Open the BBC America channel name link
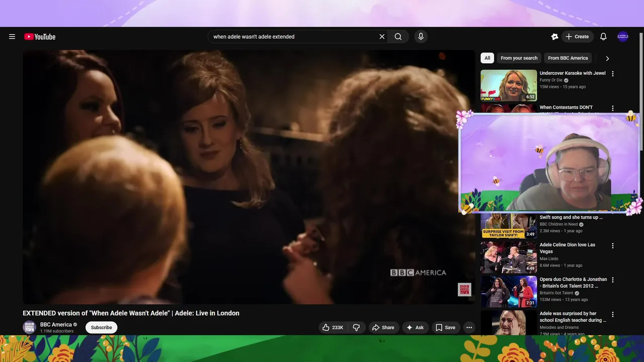The width and height of the screenshot is (644, 362). click(56, 325)
